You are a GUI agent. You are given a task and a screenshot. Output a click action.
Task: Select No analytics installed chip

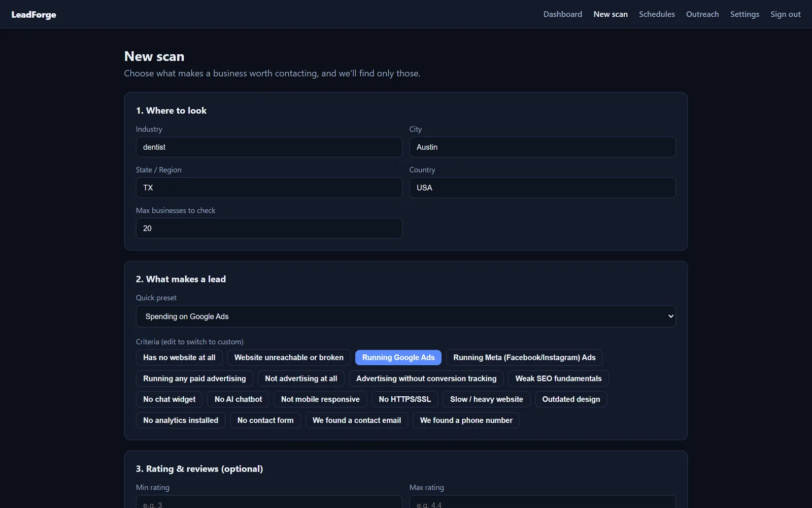181,420
